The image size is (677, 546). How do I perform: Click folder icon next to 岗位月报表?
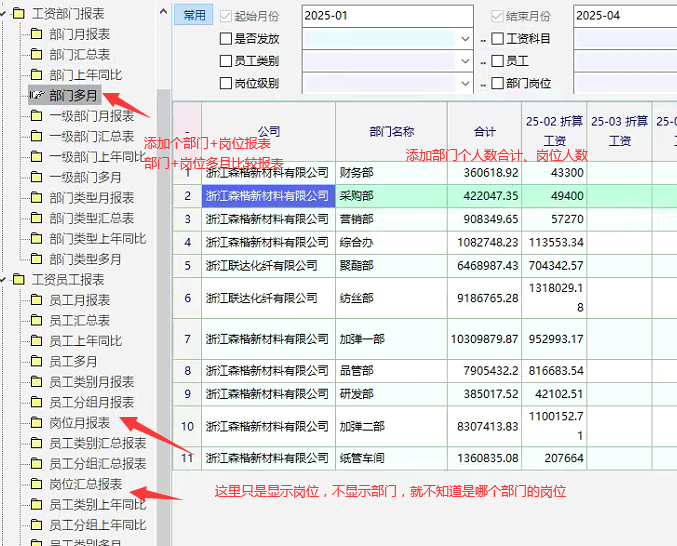tap(36, 423)
